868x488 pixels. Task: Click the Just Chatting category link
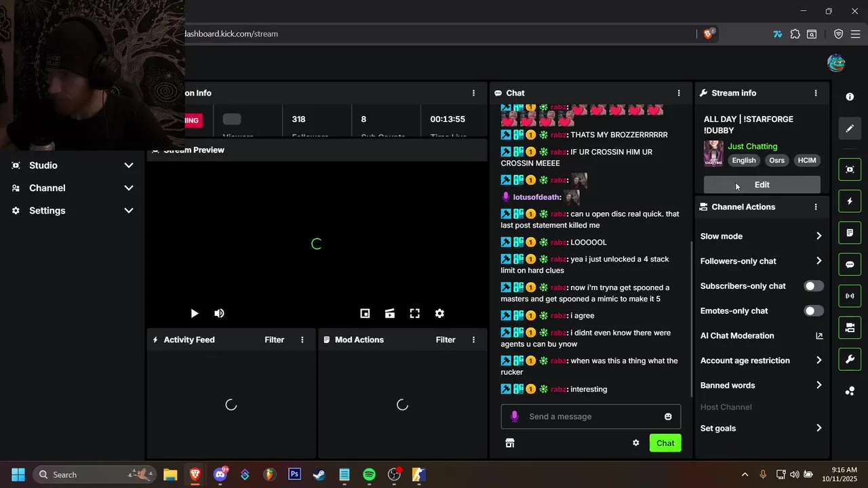[x=753, y=146]
